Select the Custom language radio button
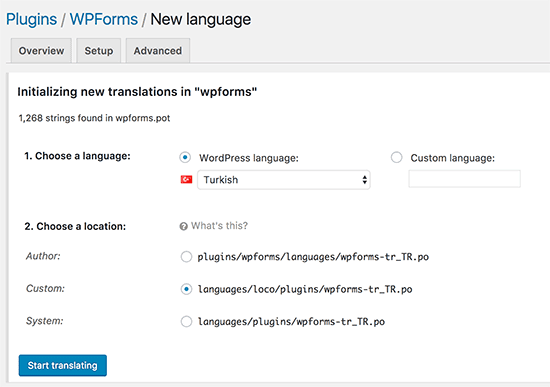The height and width of the screenshot is (387, 550). pos(396,158)
